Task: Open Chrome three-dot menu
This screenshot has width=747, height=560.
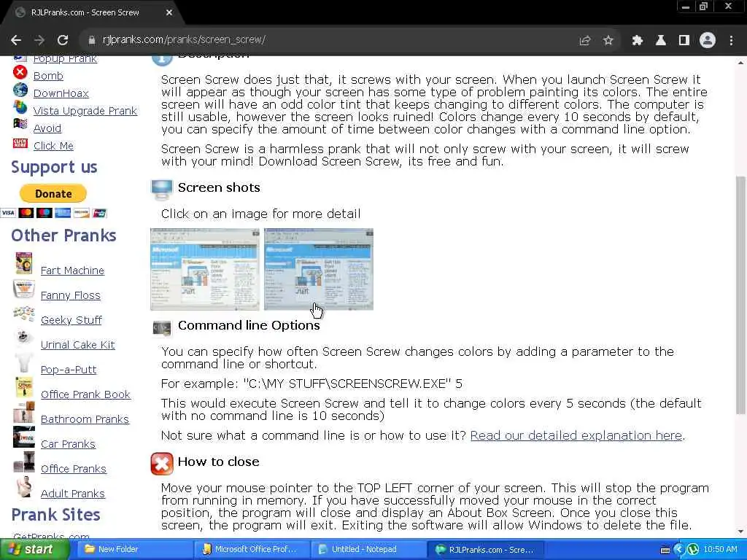Action: tap(731, 41)
